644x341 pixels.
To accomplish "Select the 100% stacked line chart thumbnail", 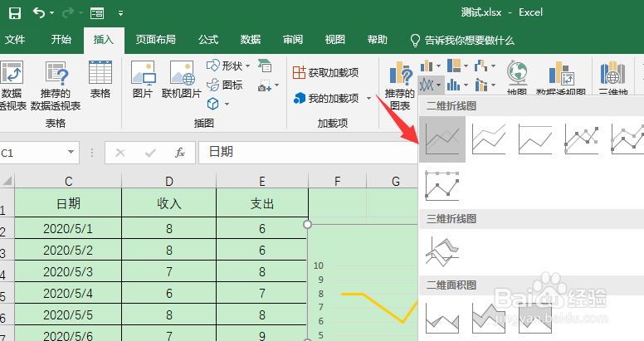I will (x=535, y=139).
